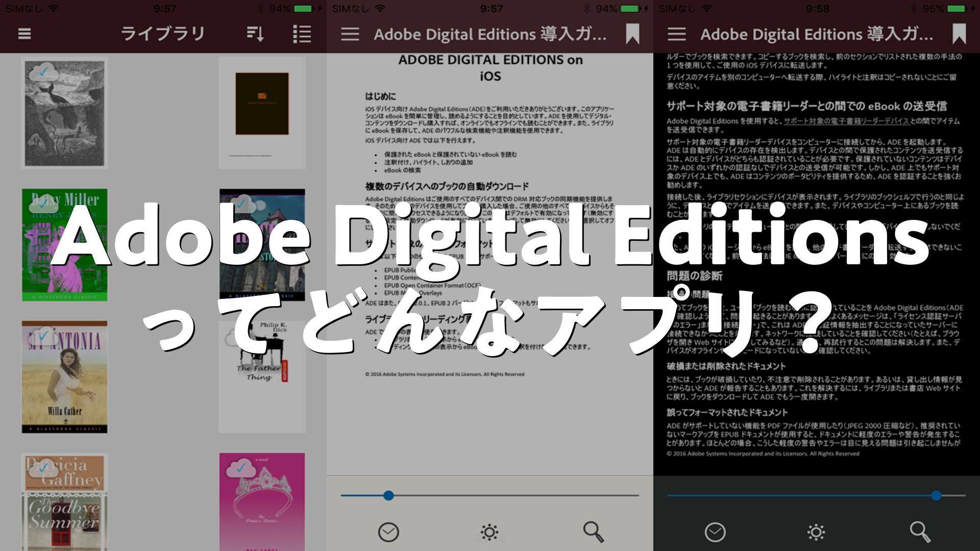Image resolution: width=980 pixels, height=551 pixels.
Task: Switch to list view in the Library header
Action: click(x=302, y=34)
